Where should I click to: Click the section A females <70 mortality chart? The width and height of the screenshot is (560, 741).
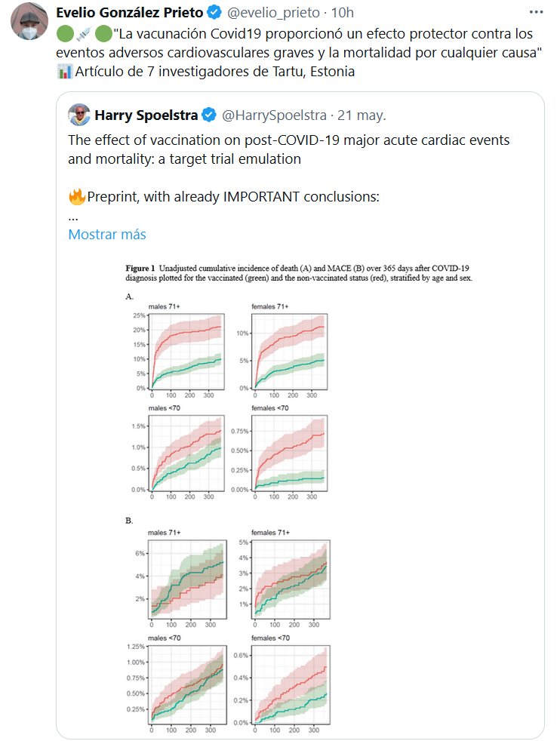pos(291,451)
